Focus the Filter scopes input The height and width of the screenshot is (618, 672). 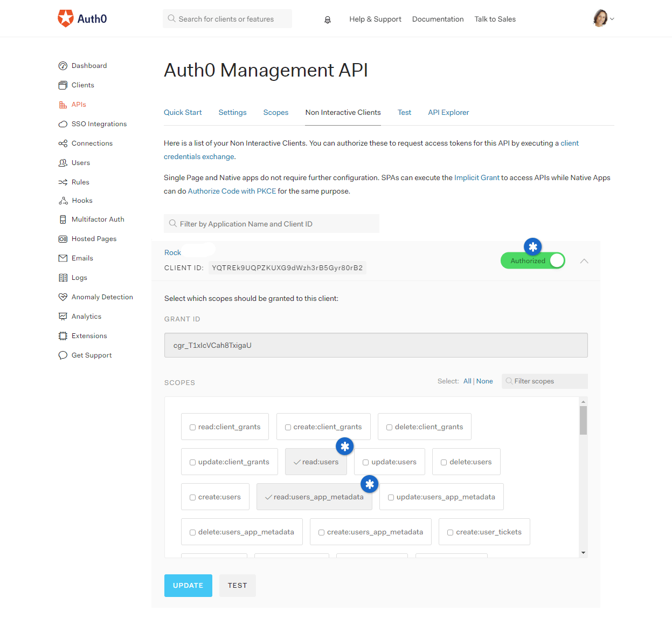(545, 381)
